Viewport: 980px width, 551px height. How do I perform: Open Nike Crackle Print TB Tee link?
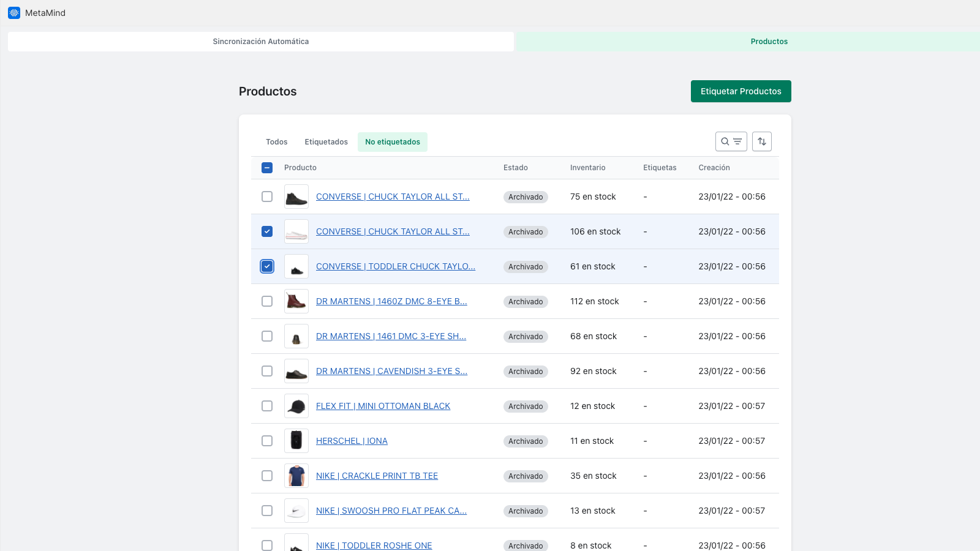point(377,476)
